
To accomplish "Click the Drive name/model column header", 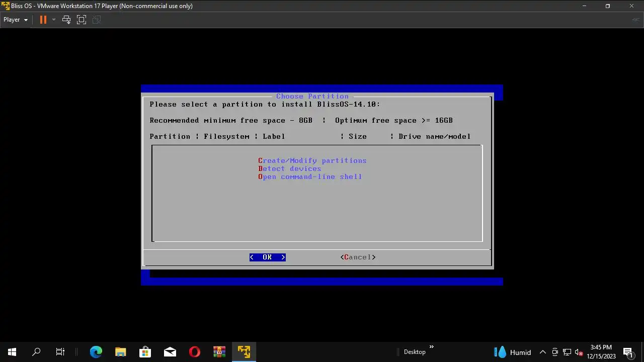I will tap(434, 136).
